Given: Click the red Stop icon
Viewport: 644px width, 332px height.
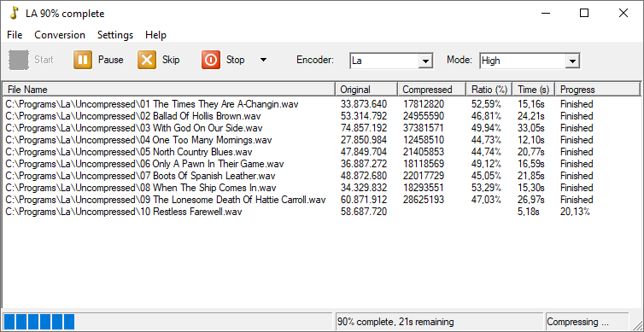Looking at the screenshot, I should point(211,60).
